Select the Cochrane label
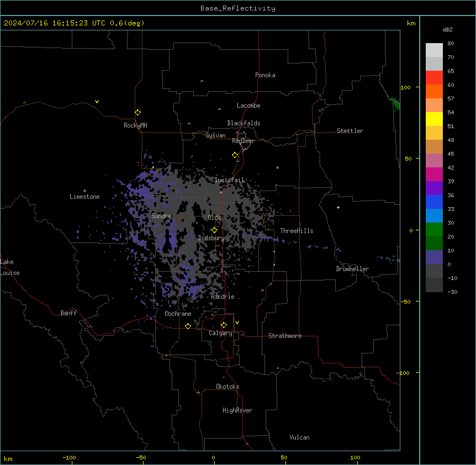 178,314
